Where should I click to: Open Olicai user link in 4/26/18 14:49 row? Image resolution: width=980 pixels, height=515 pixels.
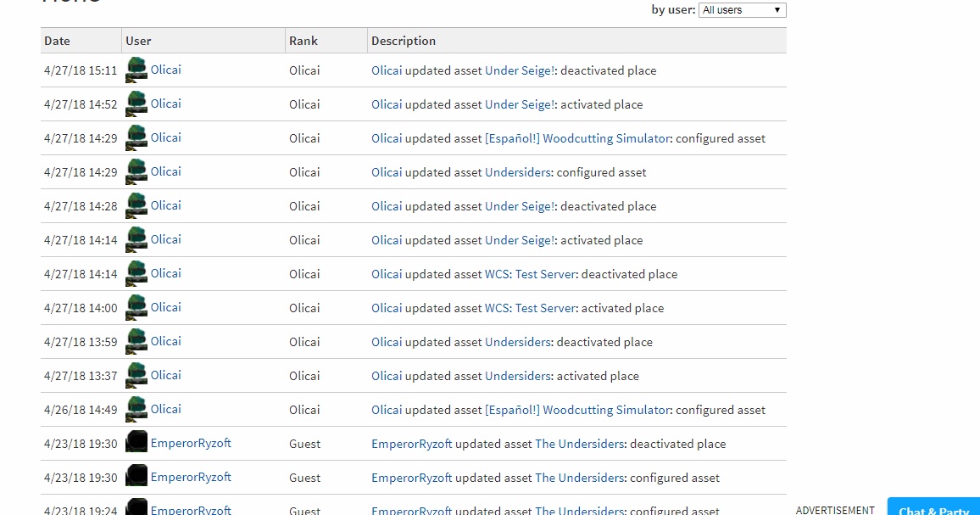pyautogui.click(x=165, y=409)
